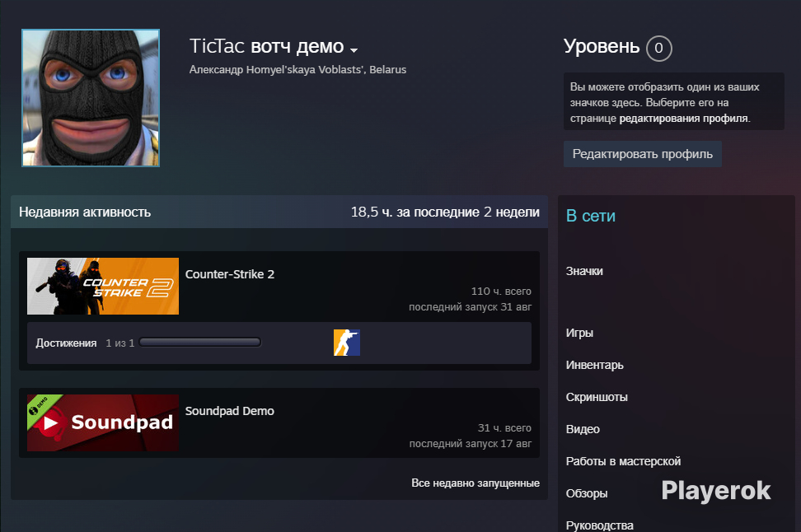Click the 1 из 1 achievements count
The width and height of the screenshot is (801, 532).
(x=120, y=343)
